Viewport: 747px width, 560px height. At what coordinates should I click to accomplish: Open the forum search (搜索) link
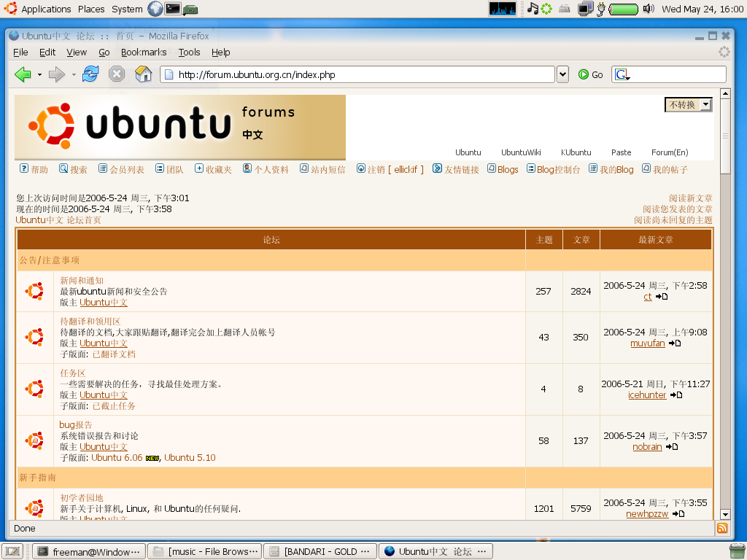coord(73,169)
